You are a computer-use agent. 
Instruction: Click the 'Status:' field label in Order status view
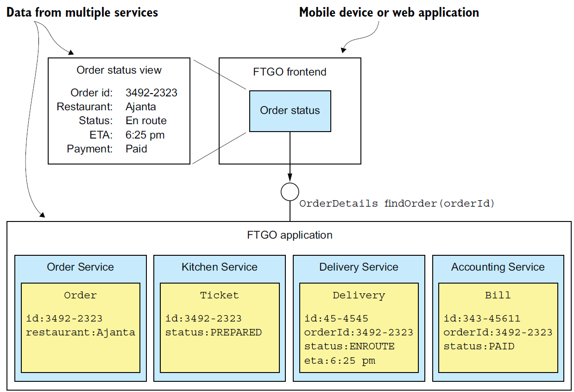(x=96, y=120)
